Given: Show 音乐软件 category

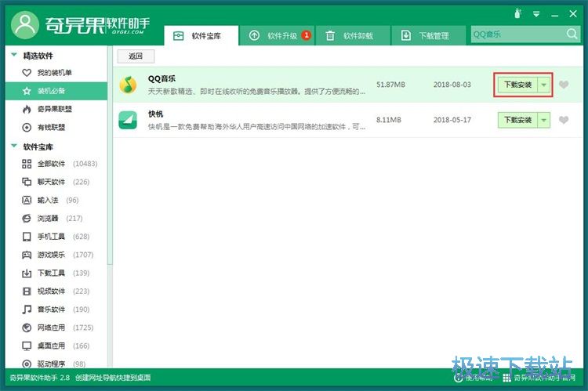Looking at the screenshot, I should pos(56,310).
